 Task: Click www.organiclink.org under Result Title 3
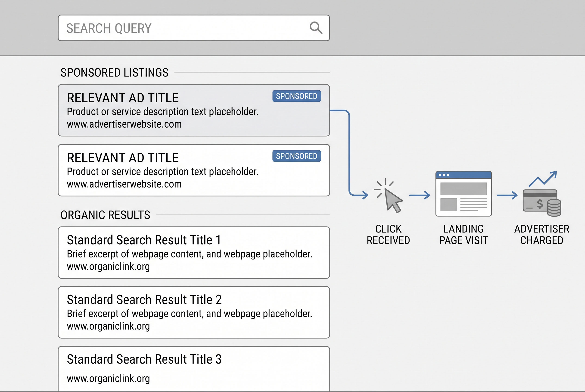coord(108,379)
